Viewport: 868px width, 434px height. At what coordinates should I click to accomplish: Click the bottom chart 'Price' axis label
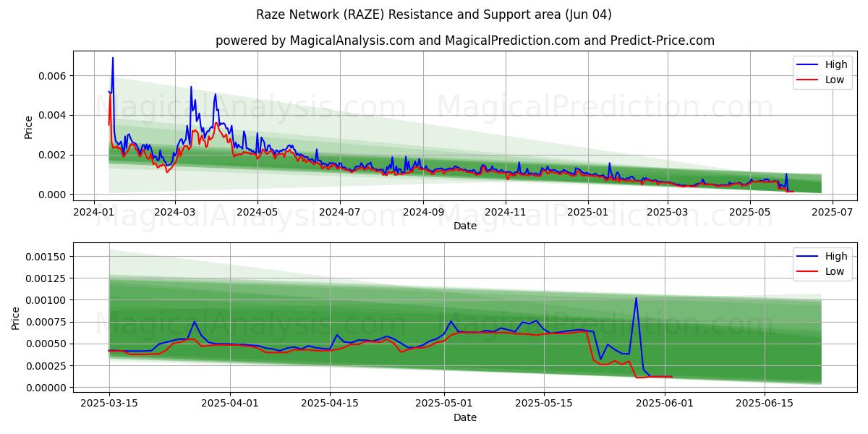coord(16,318)
